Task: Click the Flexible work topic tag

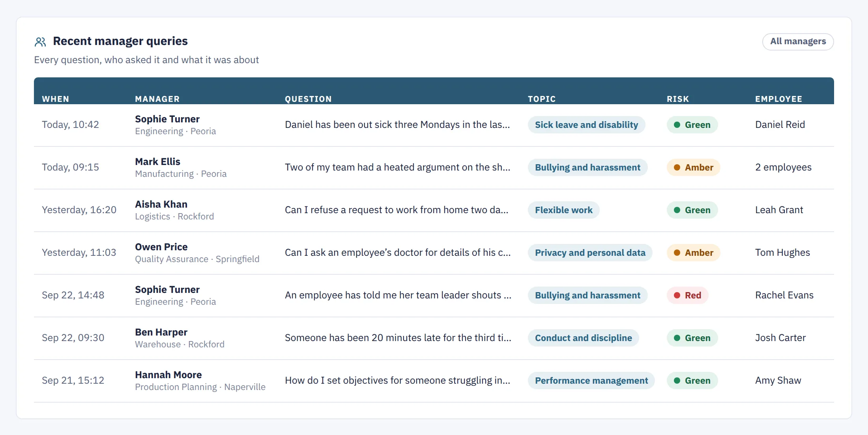Action: coord(563,210)
